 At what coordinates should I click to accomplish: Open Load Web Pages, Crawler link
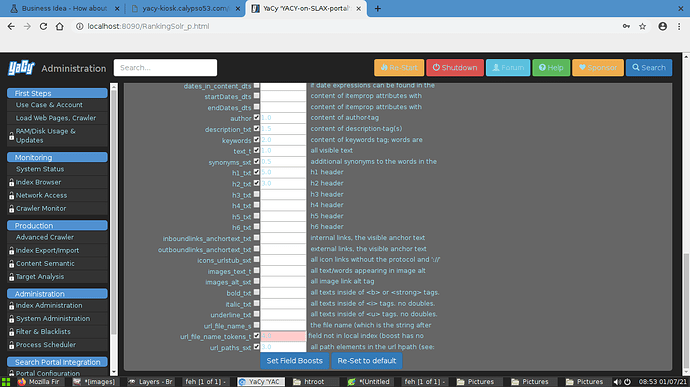click(56, 118)
